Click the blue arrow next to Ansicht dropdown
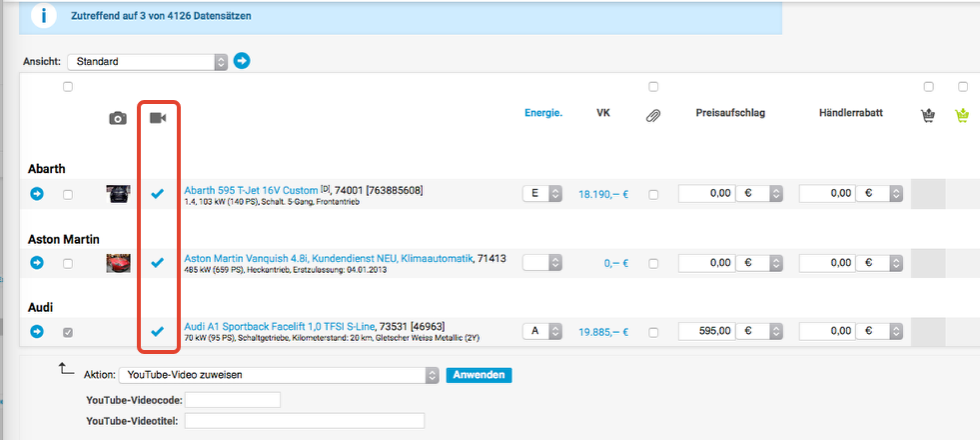 coord(242,61)
